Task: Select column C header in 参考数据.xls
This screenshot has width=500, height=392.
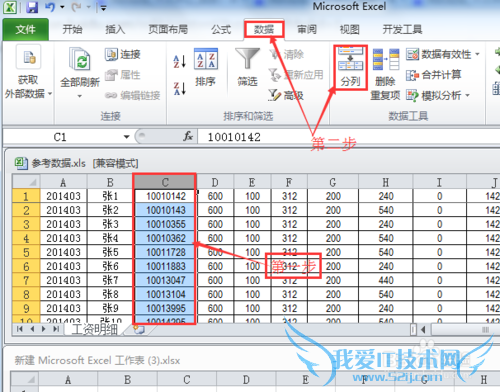Action: (x=165, y=182)
